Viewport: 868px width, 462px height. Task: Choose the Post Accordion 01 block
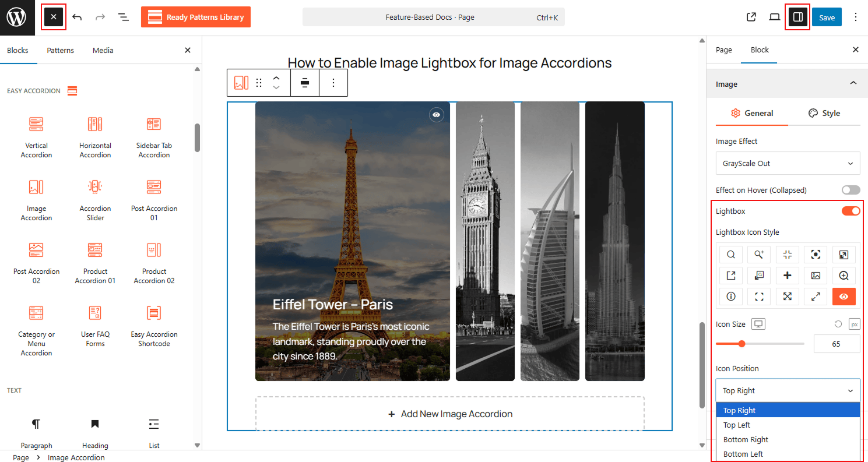click(x=153, y=198)
